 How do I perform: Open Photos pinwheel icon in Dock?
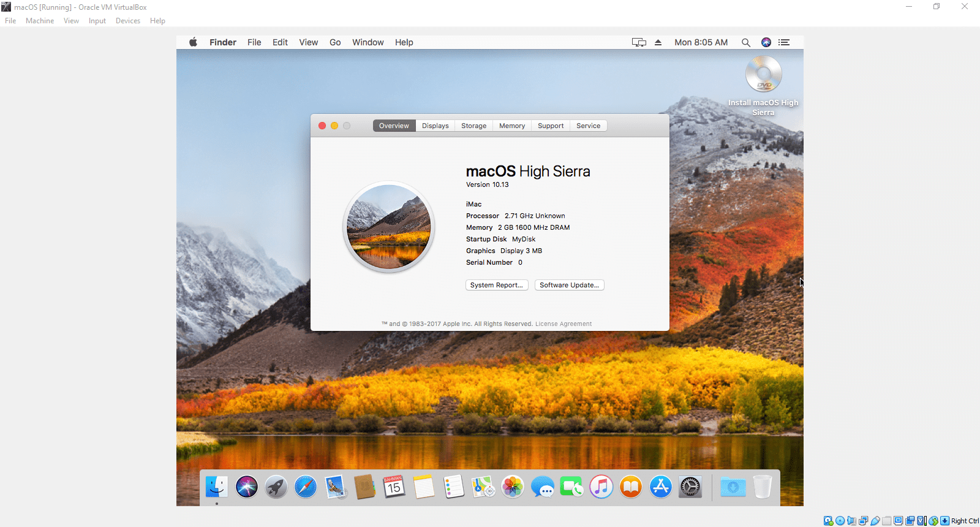pos(513,487)
